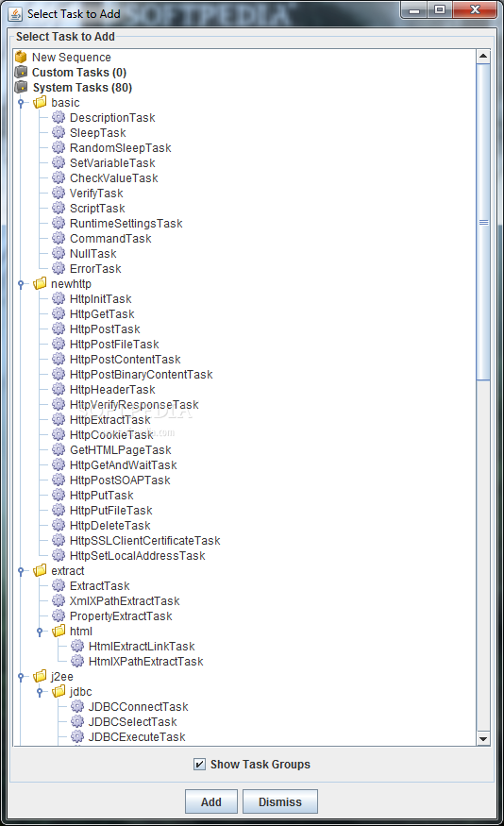The width and height of the screenshot is (504, 826).
Task: Select HttpPutFileTask in the tree
Action: (110, 511)
